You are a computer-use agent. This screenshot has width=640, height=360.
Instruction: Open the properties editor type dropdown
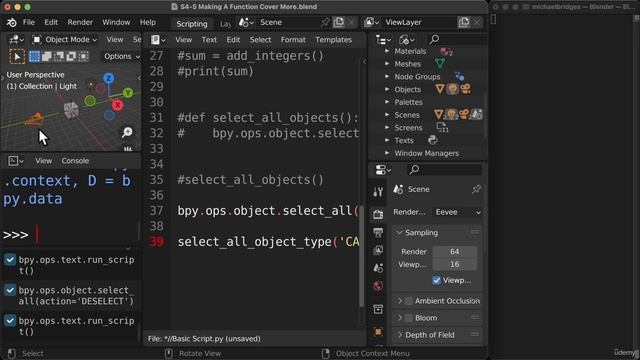point(383,170)
